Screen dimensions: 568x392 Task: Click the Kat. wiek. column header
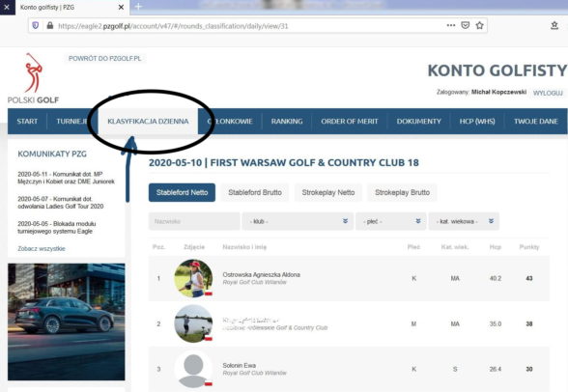455,247
